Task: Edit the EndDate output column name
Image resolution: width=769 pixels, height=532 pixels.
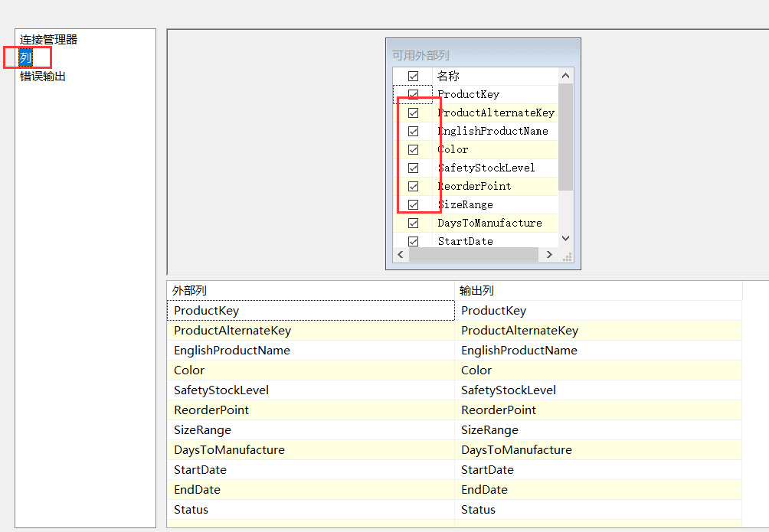Action: click(598, 489)
